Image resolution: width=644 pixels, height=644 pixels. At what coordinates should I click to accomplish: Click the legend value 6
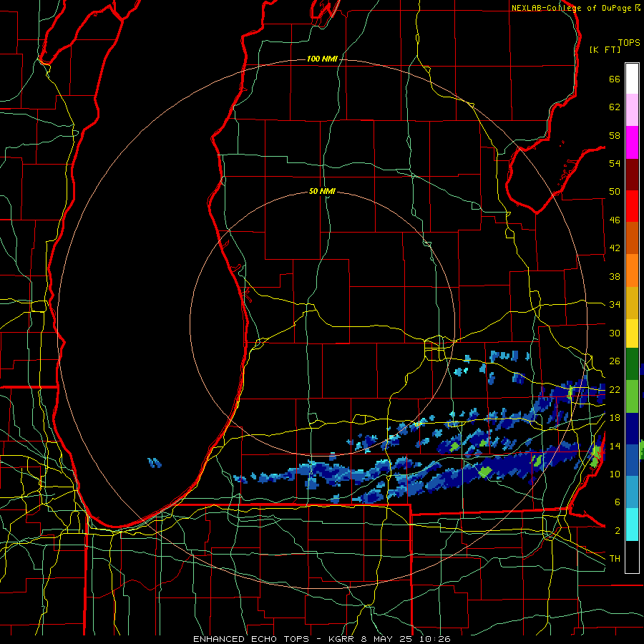click(x=618, y=502)
